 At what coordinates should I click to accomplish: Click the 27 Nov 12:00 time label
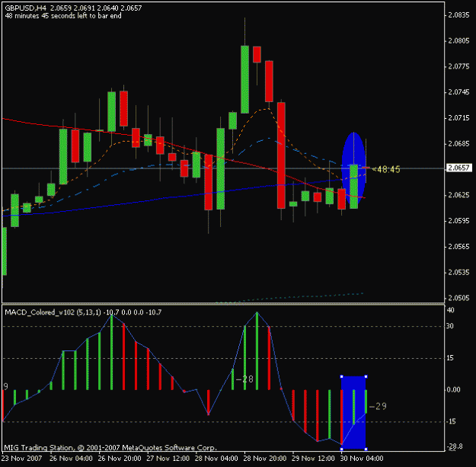(x=168, y=458)
